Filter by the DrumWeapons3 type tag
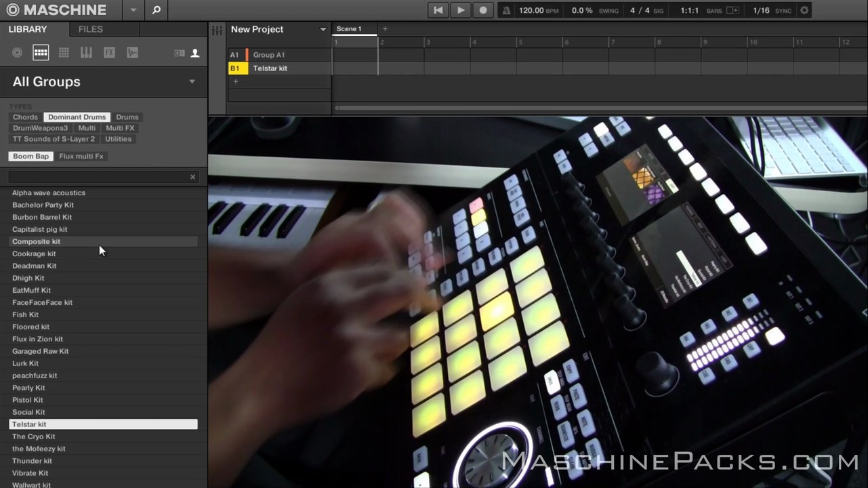The width and height of the screenshot is (868, 488). pyautogui.click(x=41, y=128)
